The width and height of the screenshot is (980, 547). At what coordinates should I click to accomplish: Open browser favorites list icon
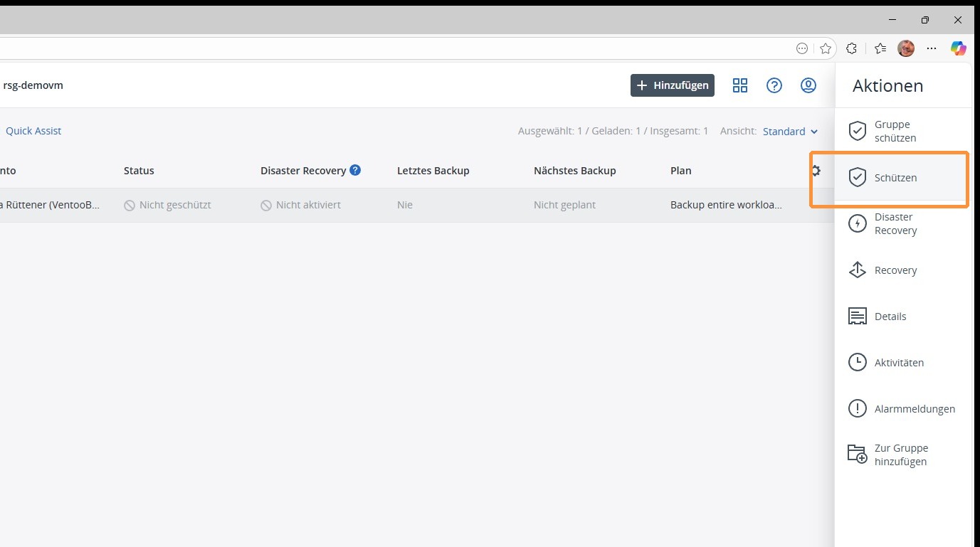pos(880,48)
